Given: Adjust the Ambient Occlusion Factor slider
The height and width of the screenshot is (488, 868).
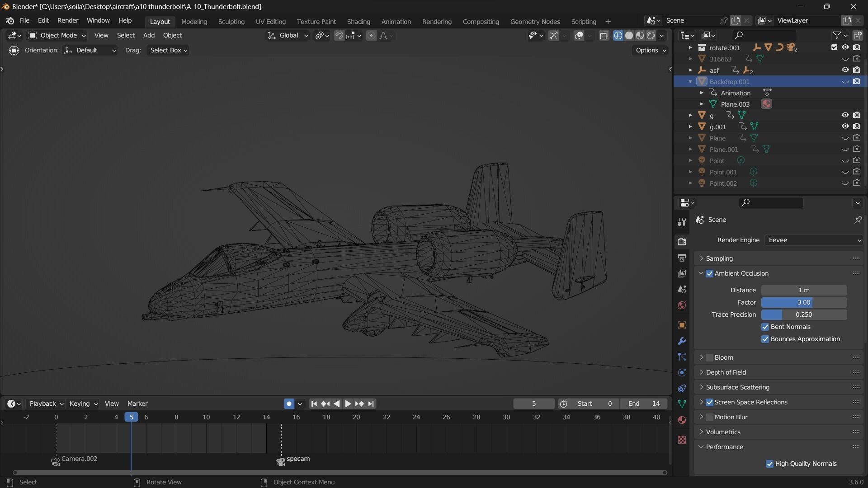Looking at the screenshot, I should coord(804,302).
